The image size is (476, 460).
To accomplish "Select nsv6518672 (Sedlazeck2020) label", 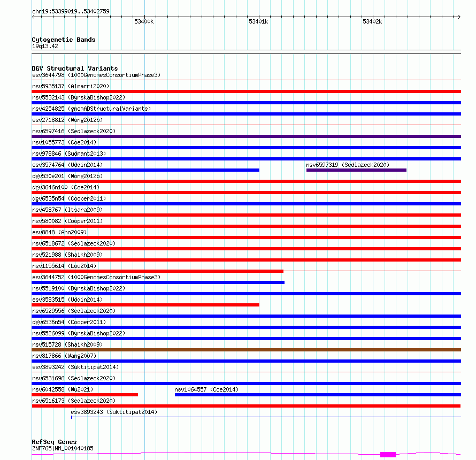I will (74, 243).
